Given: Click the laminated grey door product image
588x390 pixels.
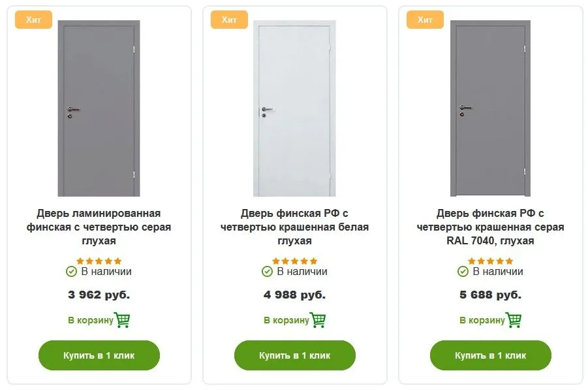Looking at the screenshot, I should pos(99,108).
